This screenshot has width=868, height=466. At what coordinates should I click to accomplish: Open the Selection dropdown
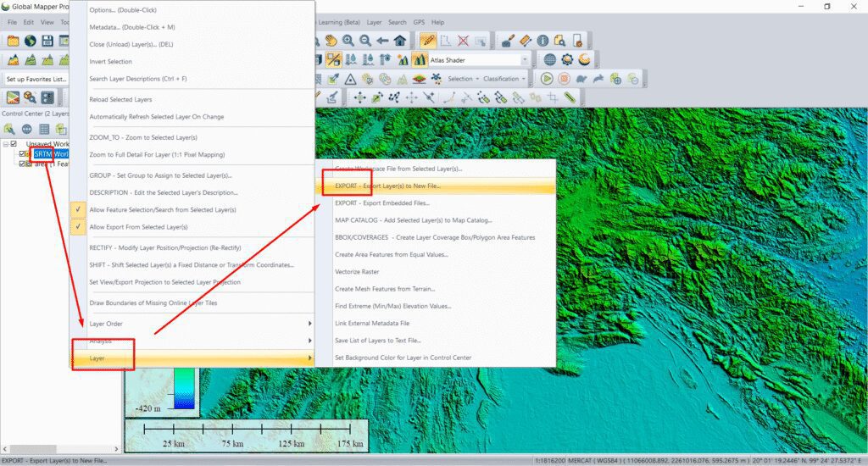(464, 79)
